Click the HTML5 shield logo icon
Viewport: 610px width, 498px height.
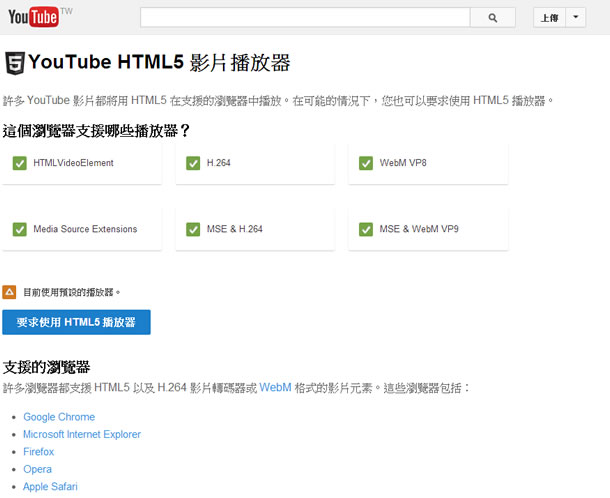[x=15, y=63]
